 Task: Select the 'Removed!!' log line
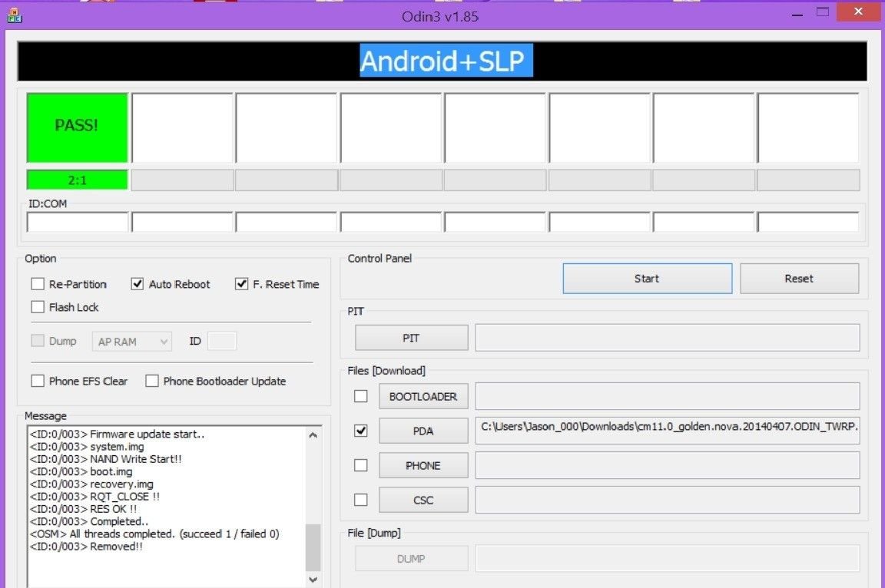86,547
